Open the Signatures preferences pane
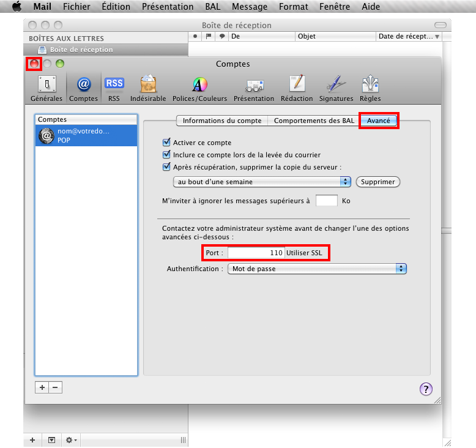This screenshot has height=448, width=476. (336, 88)
